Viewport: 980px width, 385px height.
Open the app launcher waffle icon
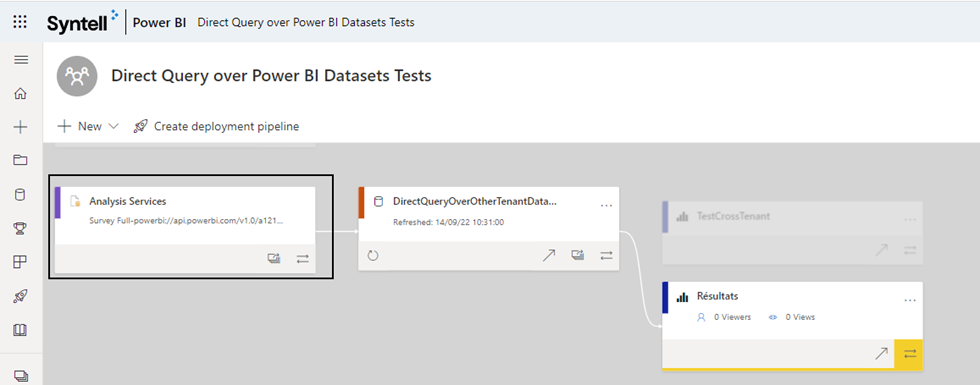tap(20, 22)
